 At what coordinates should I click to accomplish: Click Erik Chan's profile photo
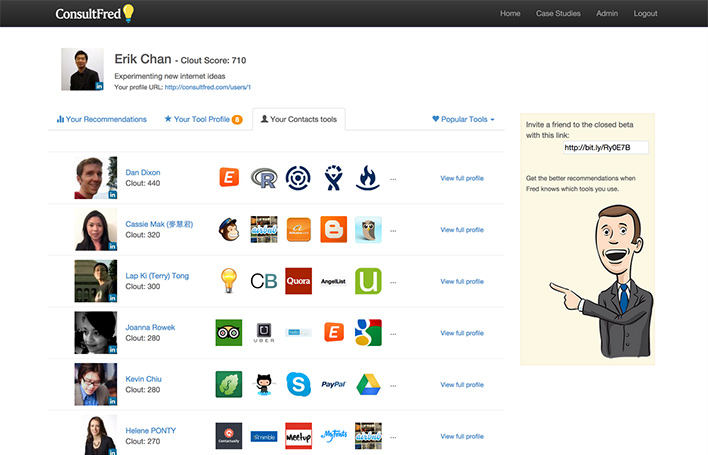[82, 69]
